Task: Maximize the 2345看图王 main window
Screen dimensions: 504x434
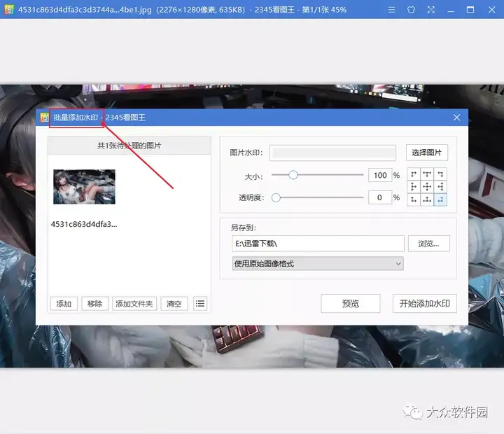Action: pos(470,10)
